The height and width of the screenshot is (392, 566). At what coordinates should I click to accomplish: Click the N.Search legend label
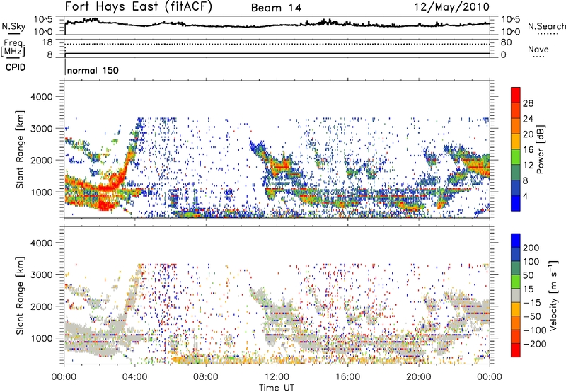tap(546, 26)
